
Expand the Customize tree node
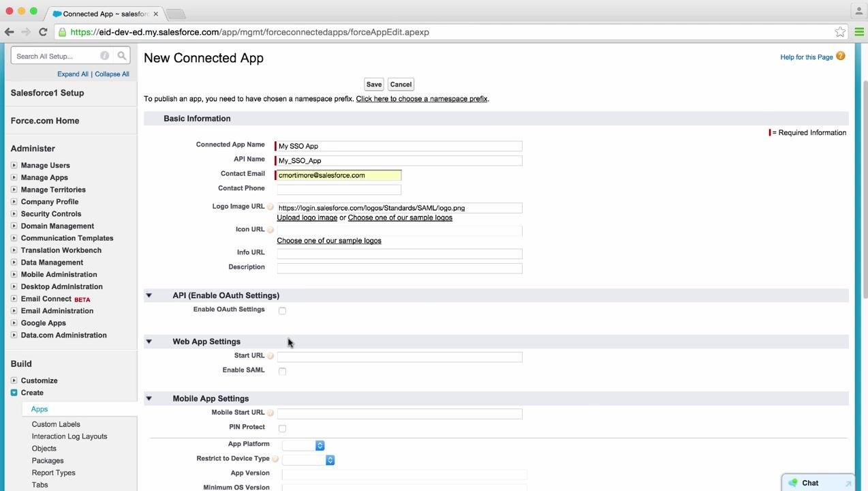pyautogui.click(x=14, y=381)
